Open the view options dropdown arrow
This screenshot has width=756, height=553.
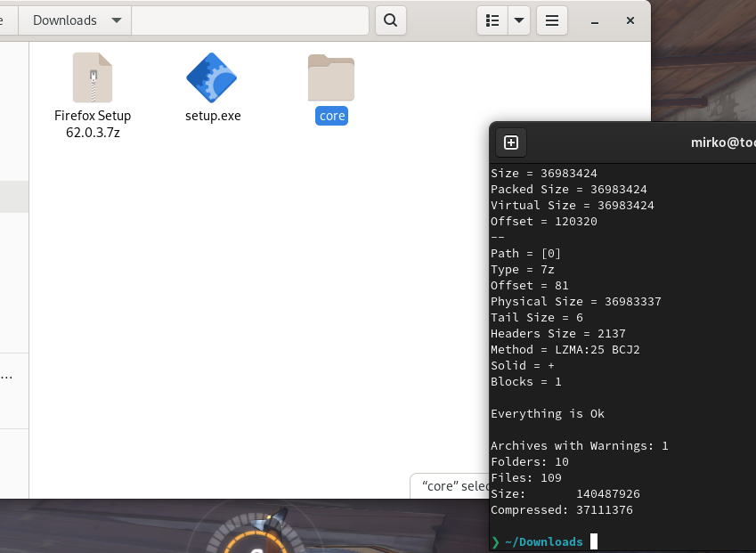pyautogui.click(x=517, y=20)
